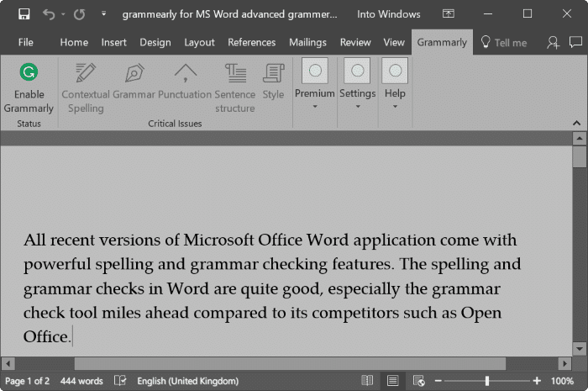The height and width of the screenshot is (391, 588).
Task: Toggle the Punctuation check icon
Action: [x=185, y=82]
